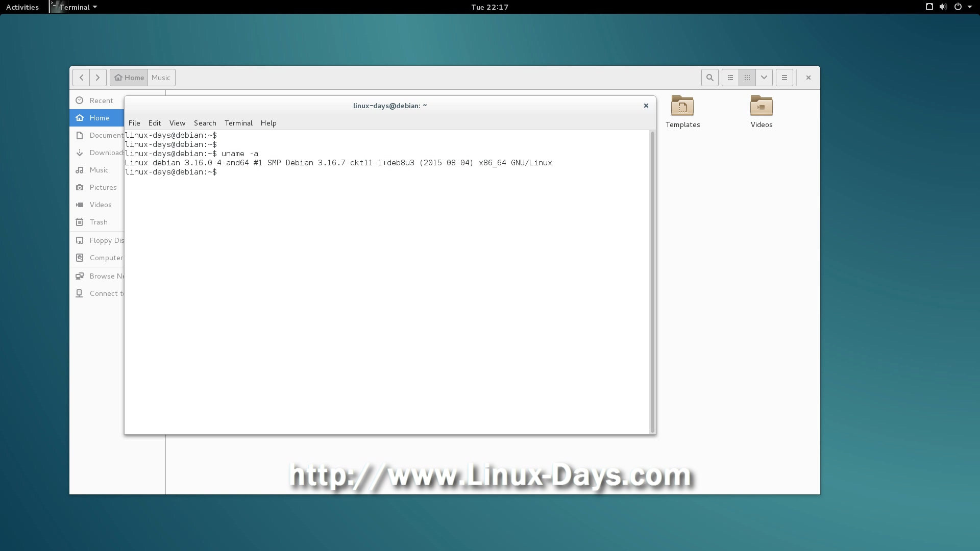Viewport: 980px width, 551px height.
Task: Open Documents in sidebar
Action: point(97,135)
